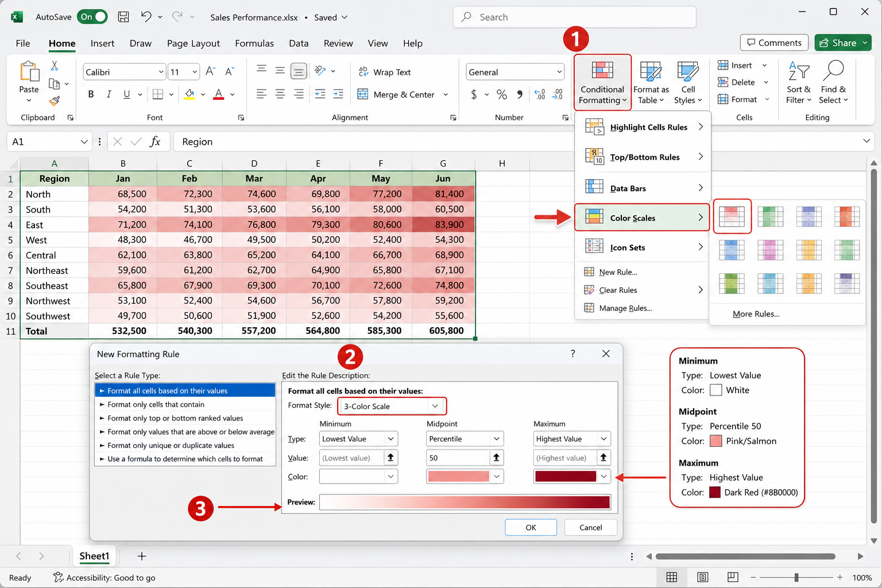882x588 pixels.
Task: Open the Format Style dropdown
Action: [435, 406]
